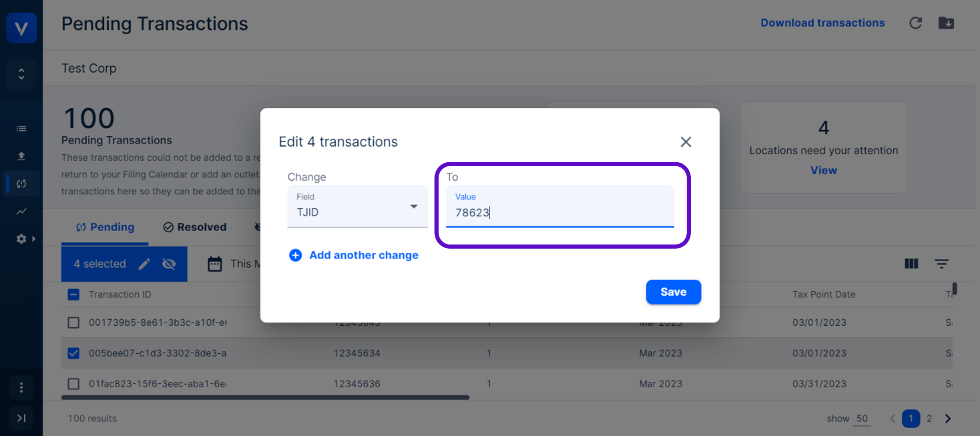Expand the settings gear submenu arrow

(x=33, y=239)
